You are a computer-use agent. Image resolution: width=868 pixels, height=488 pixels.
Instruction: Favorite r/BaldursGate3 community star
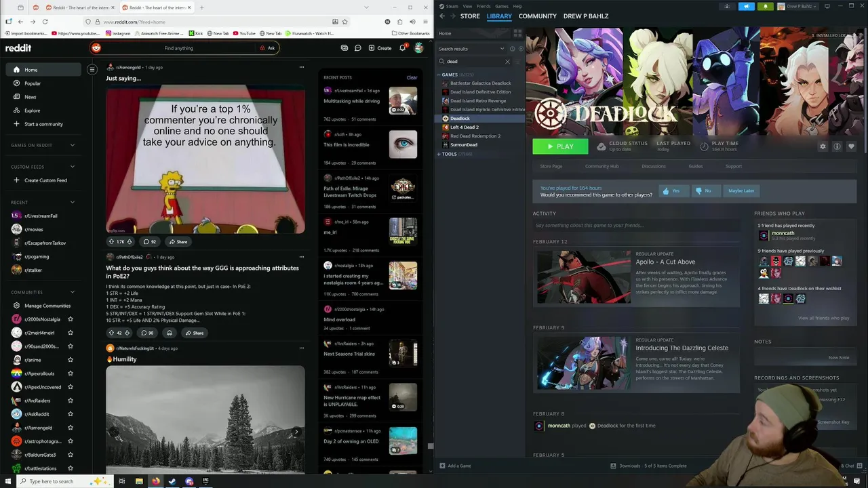click(x=71, y=455)
